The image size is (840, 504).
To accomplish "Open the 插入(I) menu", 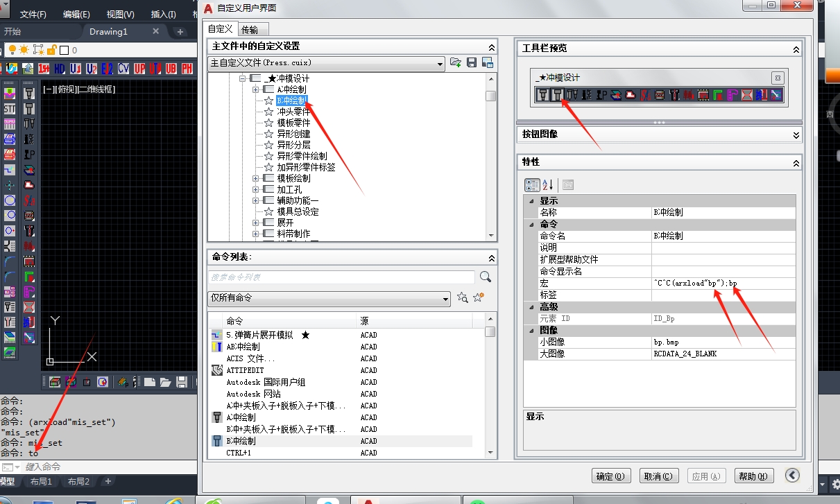I will [164, 15].
